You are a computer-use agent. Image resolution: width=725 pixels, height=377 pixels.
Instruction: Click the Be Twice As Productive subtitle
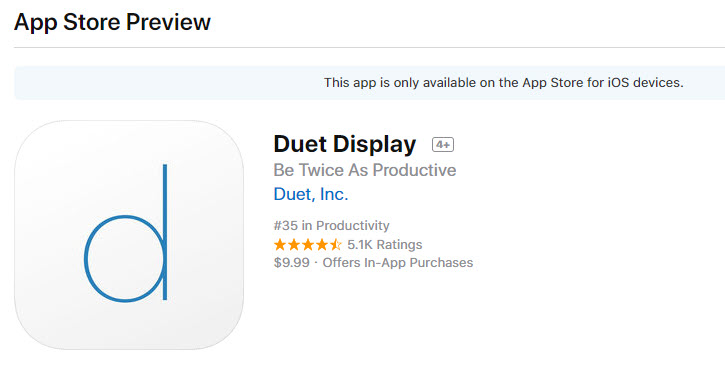[x=365, y=170]
